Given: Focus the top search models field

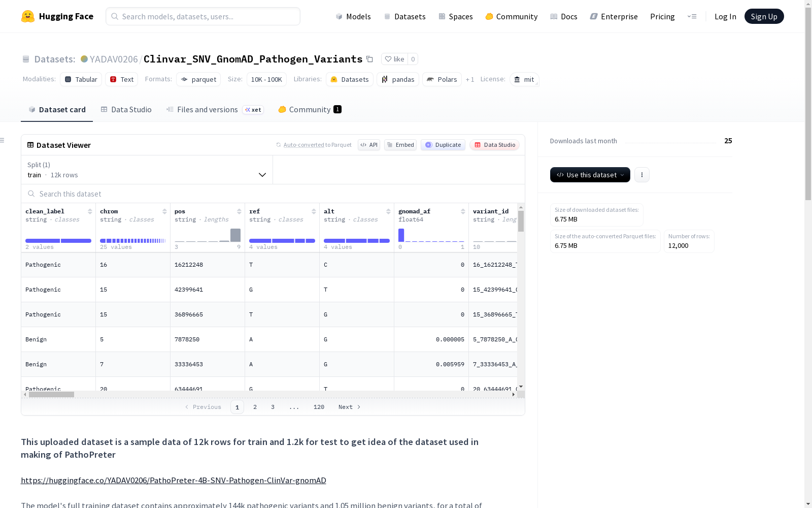Looking at the screenshot, I should point(203,16).
